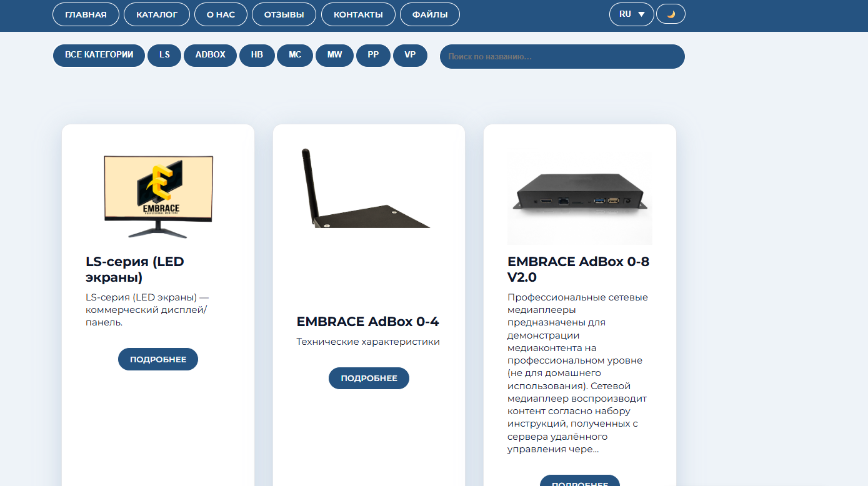Navigate to О нас

221,14
